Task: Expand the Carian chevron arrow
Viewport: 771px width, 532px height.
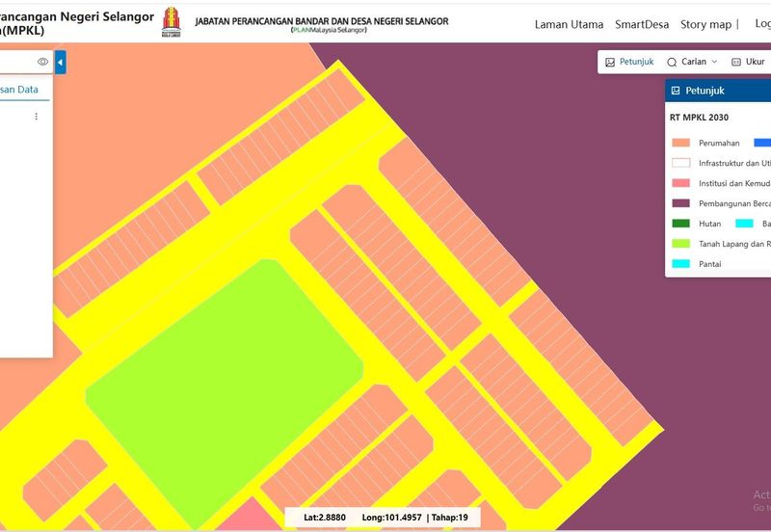Action: [714, 62]
